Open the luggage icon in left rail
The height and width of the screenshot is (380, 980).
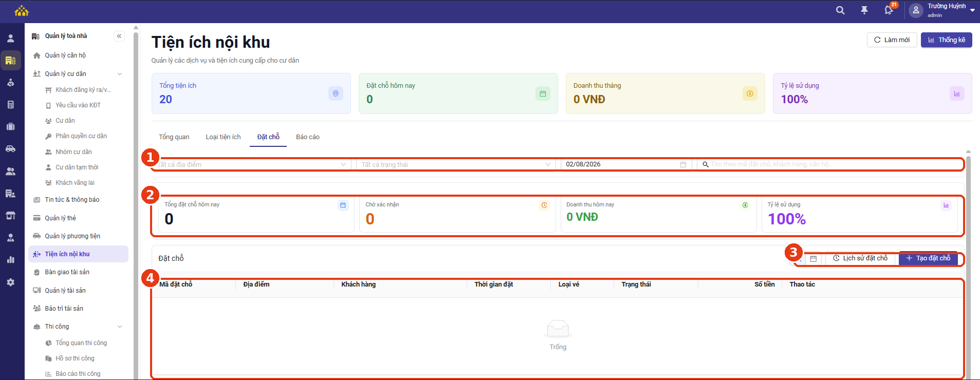[11, 127]
